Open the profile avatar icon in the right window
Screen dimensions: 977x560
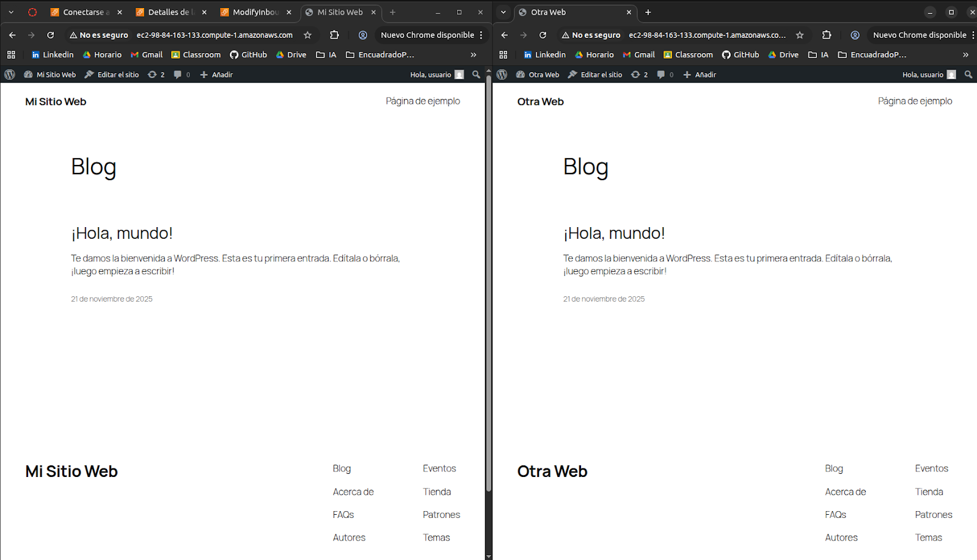click(855, 35)
